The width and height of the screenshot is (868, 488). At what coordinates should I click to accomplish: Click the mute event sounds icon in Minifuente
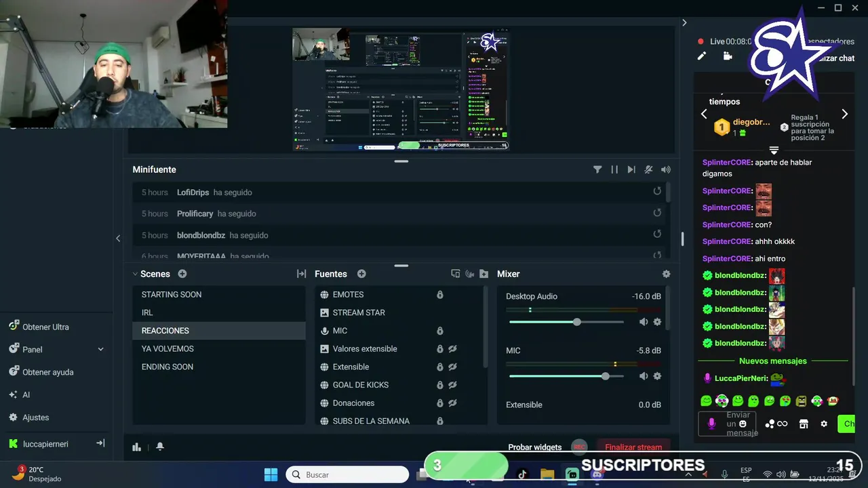pos(648,169)
